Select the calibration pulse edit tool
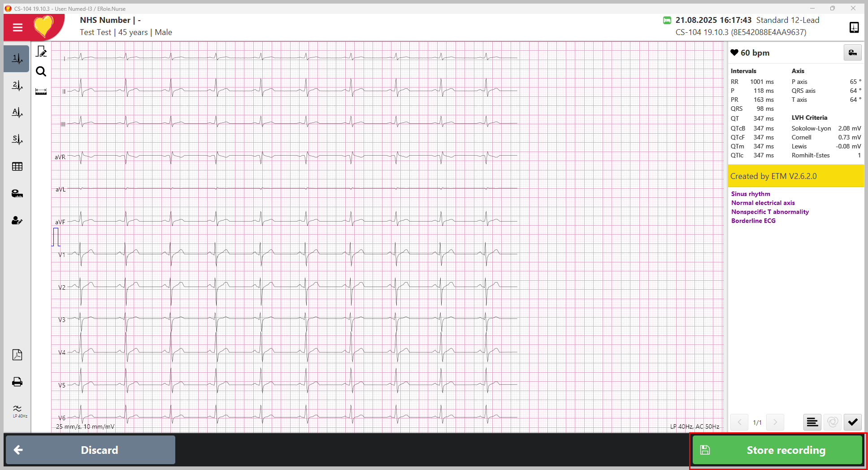Viewport: 868px width, 470px height. [x=41, y=52]
